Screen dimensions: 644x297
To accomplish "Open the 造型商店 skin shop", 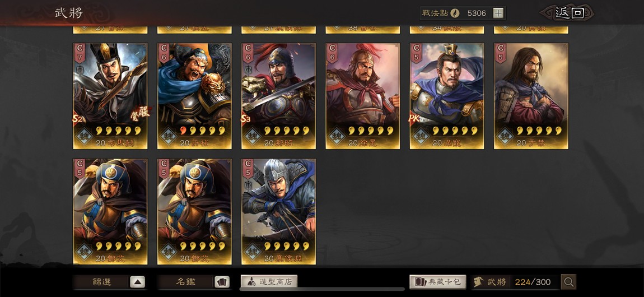I will click(269, 282).
